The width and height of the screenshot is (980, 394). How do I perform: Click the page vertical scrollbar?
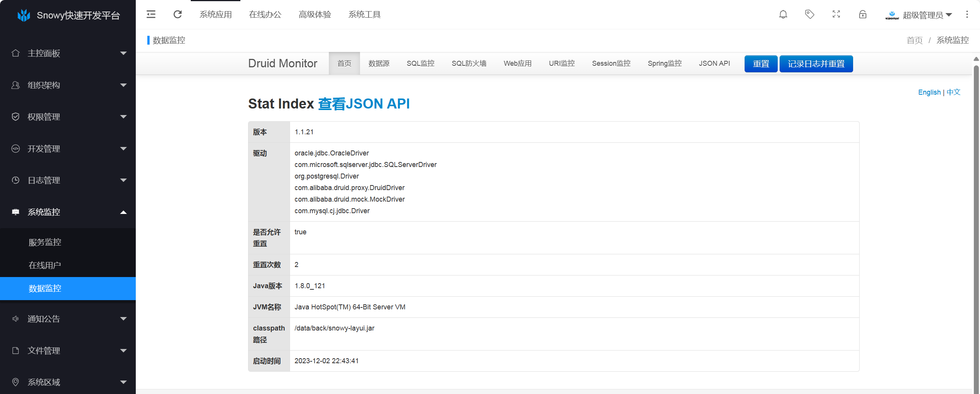(976, 229)
